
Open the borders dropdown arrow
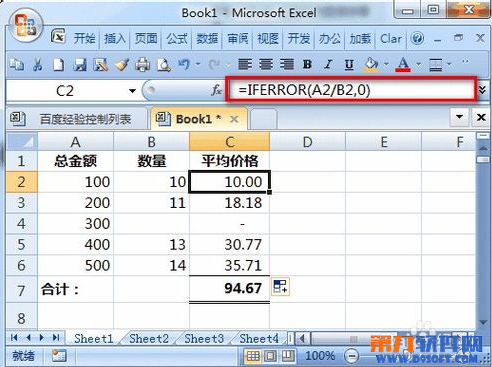(x=449, y=64)
